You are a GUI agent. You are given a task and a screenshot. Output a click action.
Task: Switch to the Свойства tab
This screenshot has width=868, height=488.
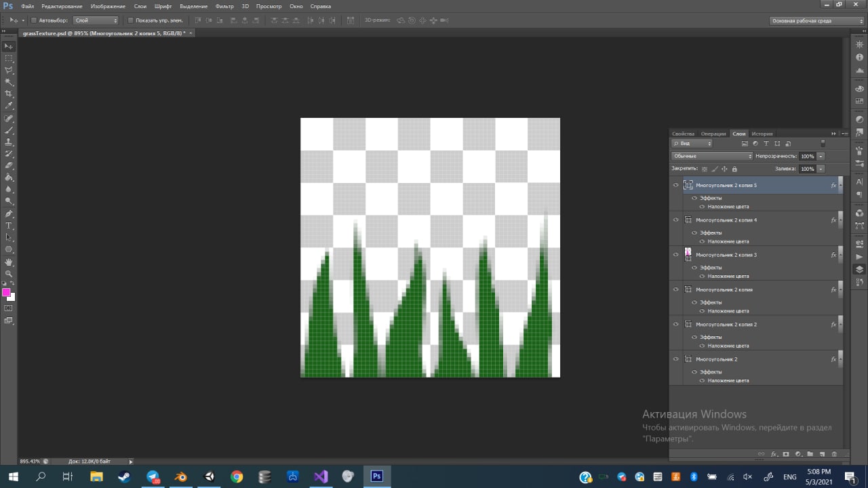point(684,134)
